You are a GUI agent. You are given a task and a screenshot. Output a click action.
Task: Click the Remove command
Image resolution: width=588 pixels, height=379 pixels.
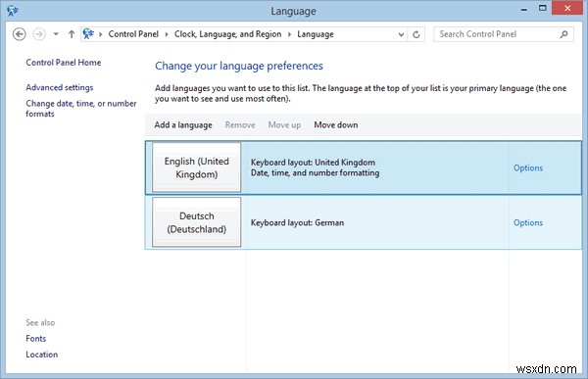tap(240, 124)
